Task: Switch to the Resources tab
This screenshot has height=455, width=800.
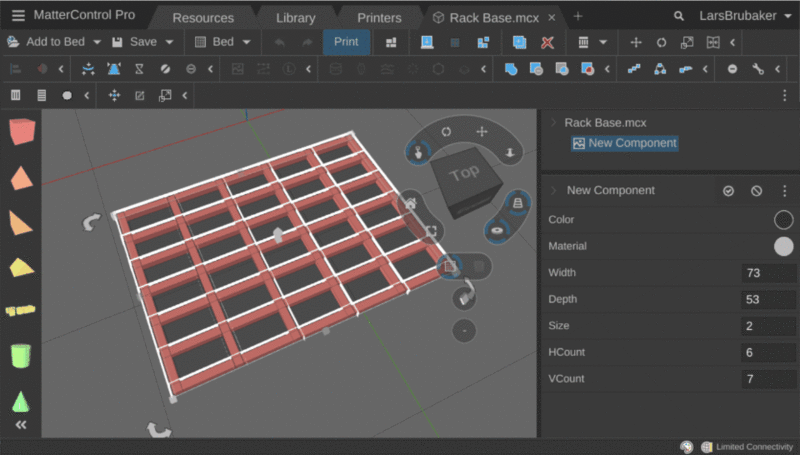Action: coord(203,18)
